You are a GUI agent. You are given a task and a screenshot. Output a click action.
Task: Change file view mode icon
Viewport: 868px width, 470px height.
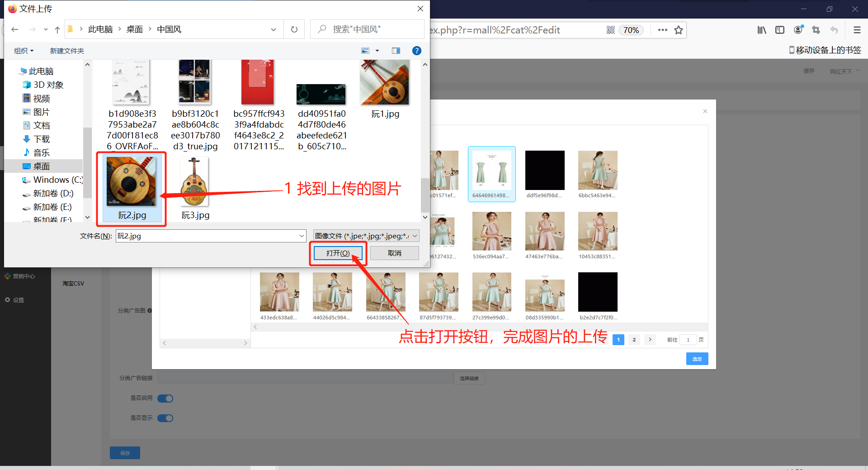click(365, 51)
